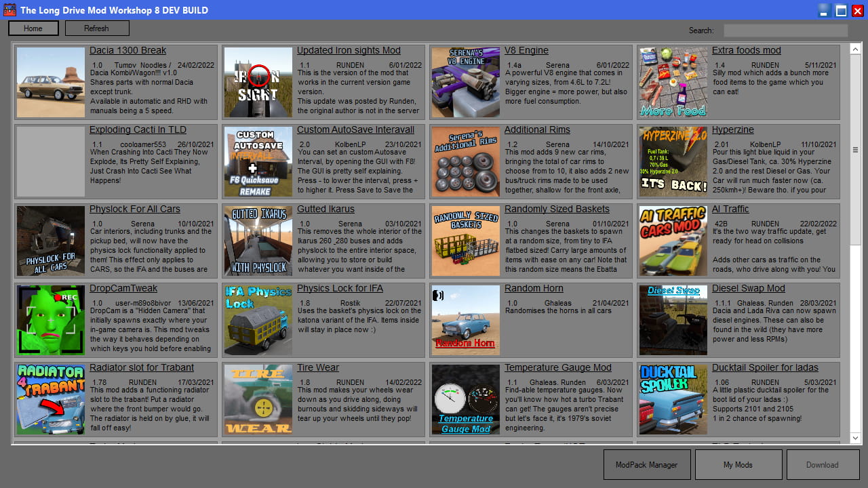Open the Updated Iron sights Mod link
Viewport: 868px width, 488px height.
coord(349,51)
